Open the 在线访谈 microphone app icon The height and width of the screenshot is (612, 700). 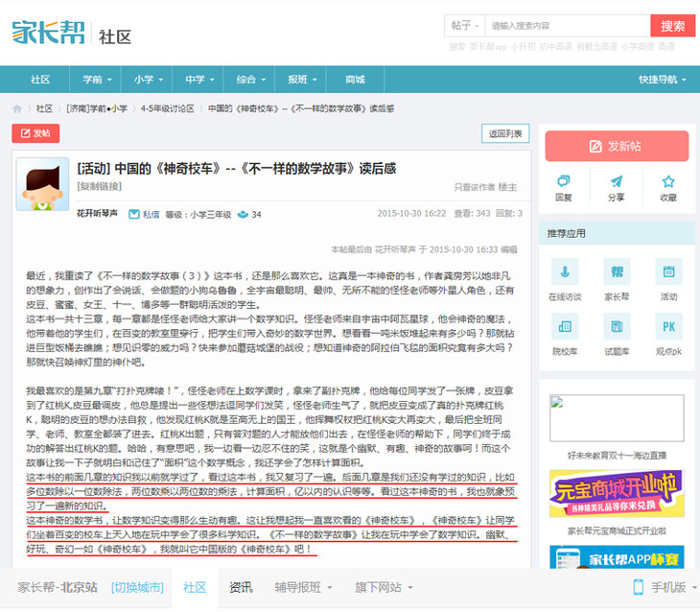(565, 271)
